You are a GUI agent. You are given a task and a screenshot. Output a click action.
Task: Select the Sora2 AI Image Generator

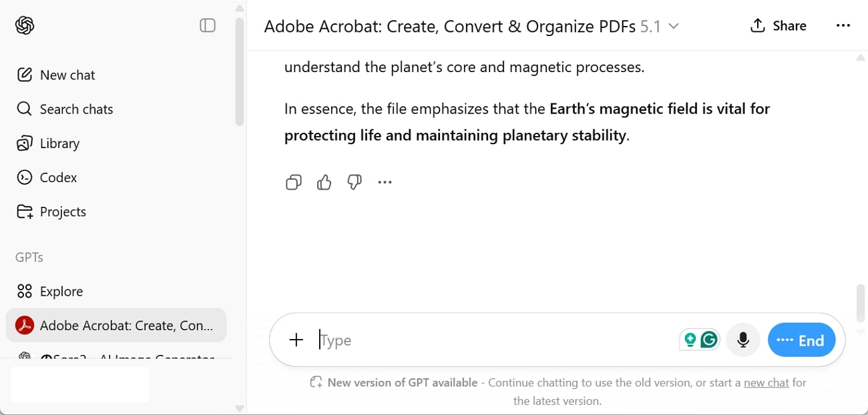[116, 357]
